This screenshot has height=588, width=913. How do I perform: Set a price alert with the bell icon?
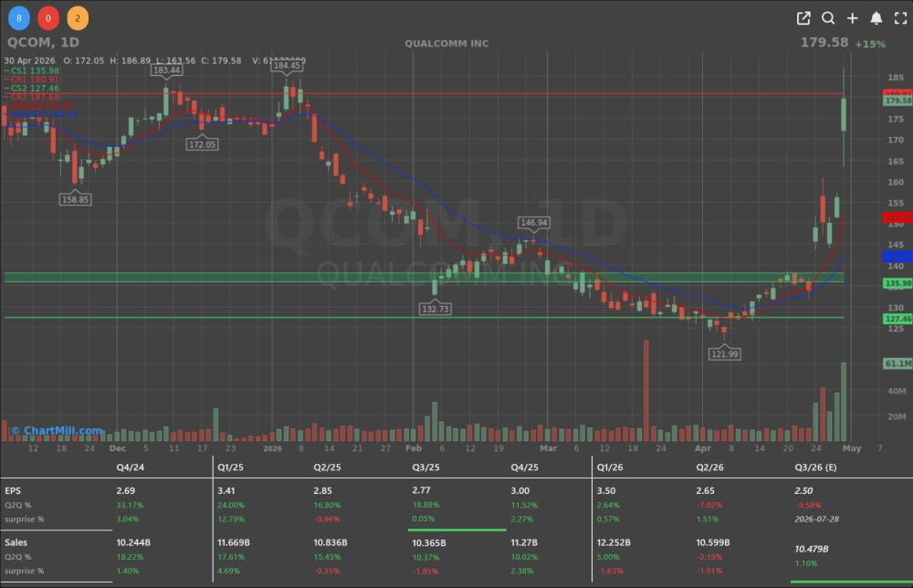[876, 18]
